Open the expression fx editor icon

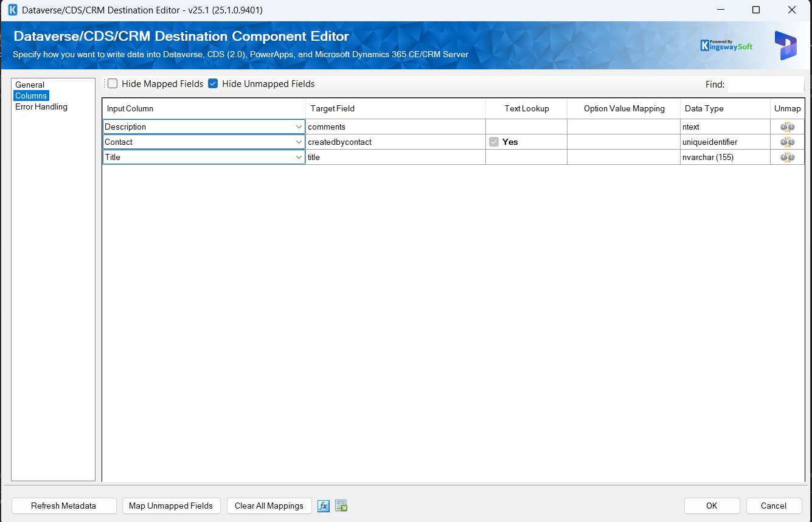pyautogui.click(x=324, y=506)
